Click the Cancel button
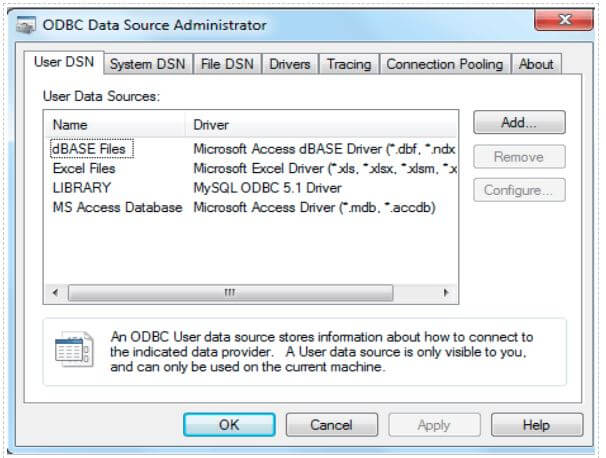606x458 pixels. pyautogui.click(x=332, y=425)
